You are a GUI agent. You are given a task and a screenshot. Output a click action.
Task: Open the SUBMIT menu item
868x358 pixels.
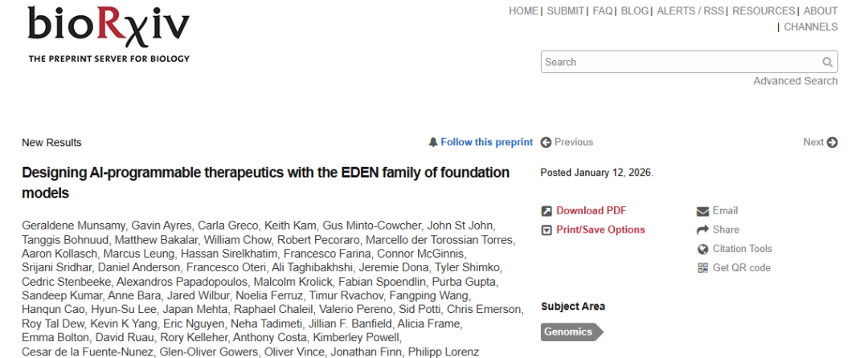tap(566, 11)
